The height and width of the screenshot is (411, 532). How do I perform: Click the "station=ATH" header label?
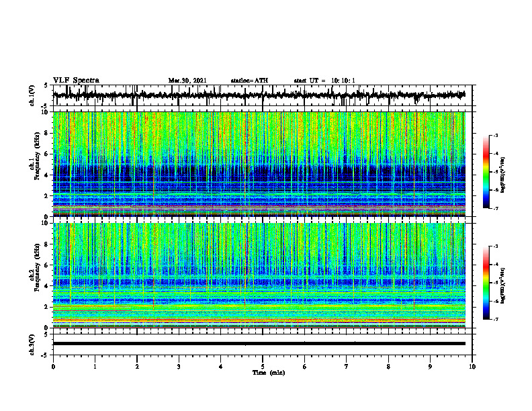click(x=249, y=81)
